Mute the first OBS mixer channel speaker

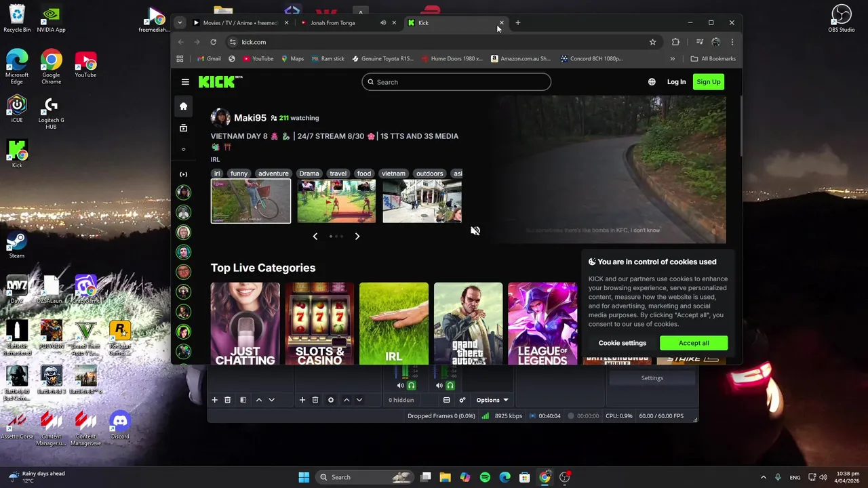click(400, 386)
